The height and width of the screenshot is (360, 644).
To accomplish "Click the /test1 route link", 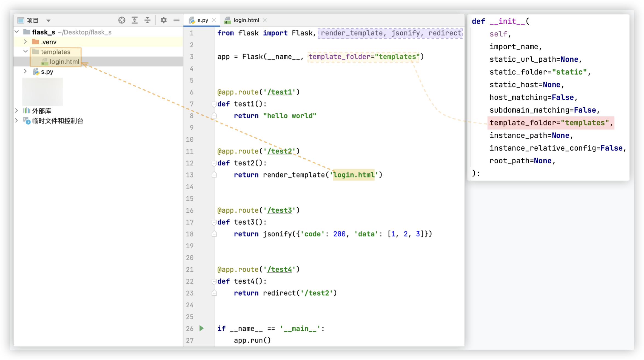I will (280, 92).
